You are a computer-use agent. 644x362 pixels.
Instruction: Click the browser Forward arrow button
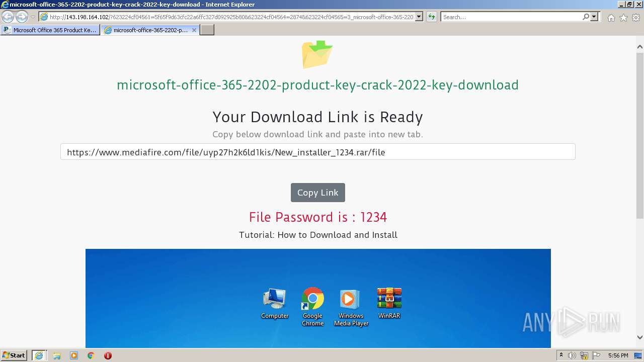(x=22, y=17)
